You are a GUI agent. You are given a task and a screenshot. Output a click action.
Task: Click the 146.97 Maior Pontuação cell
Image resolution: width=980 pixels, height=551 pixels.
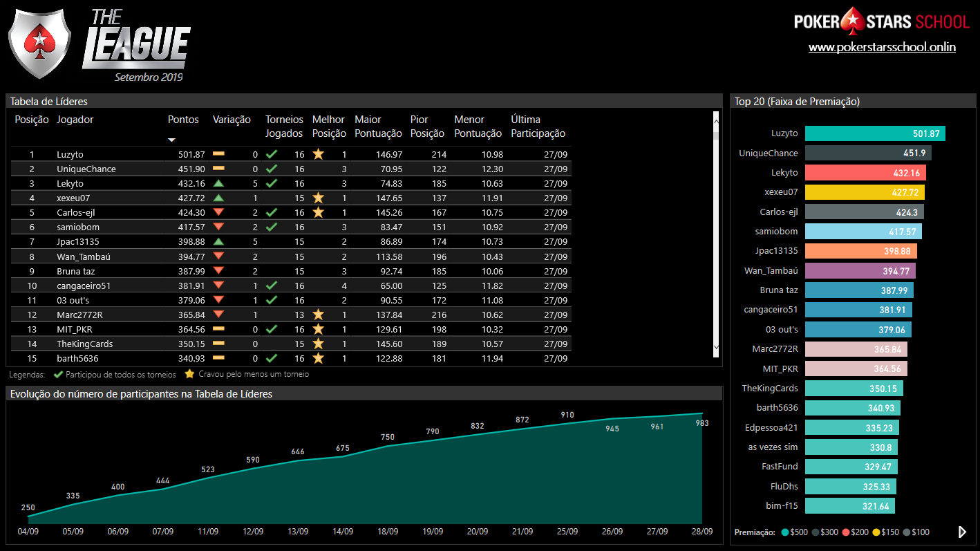tap(389, 155)
